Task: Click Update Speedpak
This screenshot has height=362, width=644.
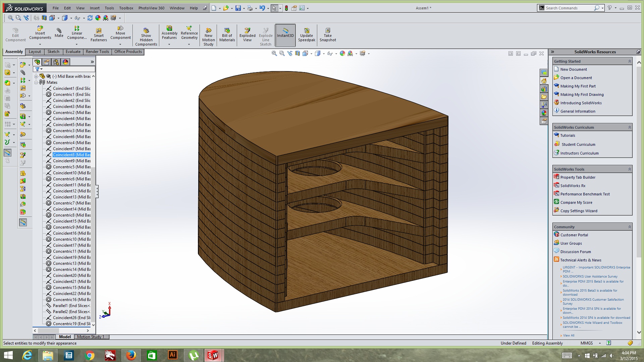Action: point(307,35)
